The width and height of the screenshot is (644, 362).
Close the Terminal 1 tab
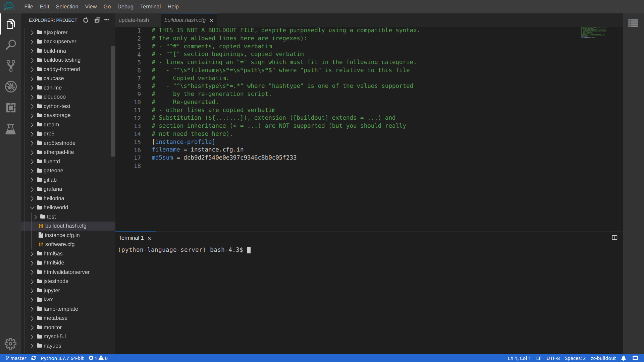149,238
